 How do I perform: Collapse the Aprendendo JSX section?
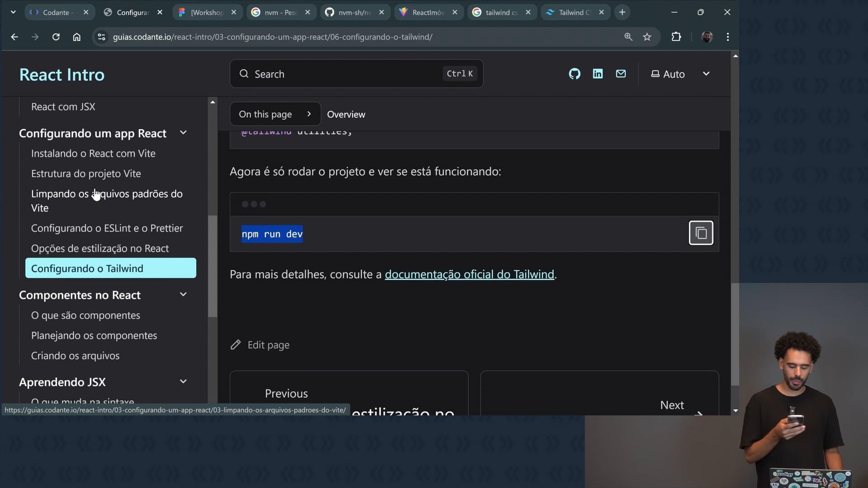tap(183, 382)
